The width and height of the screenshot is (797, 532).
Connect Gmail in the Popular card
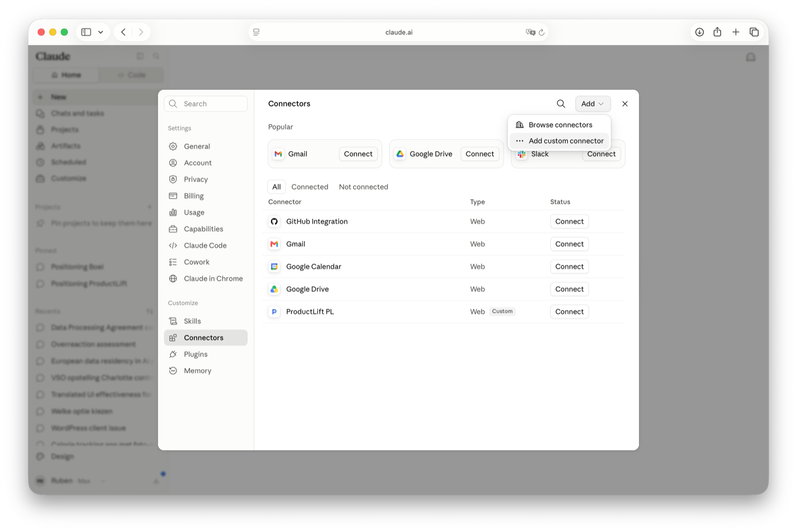[358, 154]
